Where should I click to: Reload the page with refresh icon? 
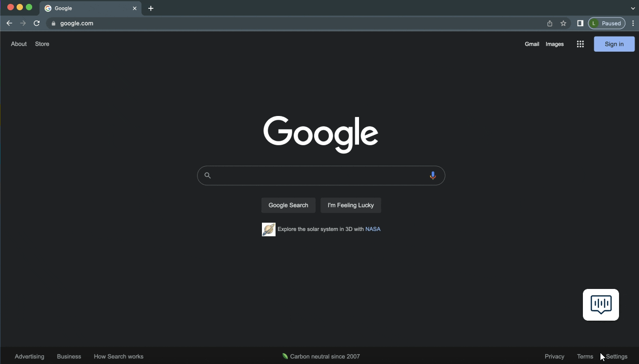(37, 23)
